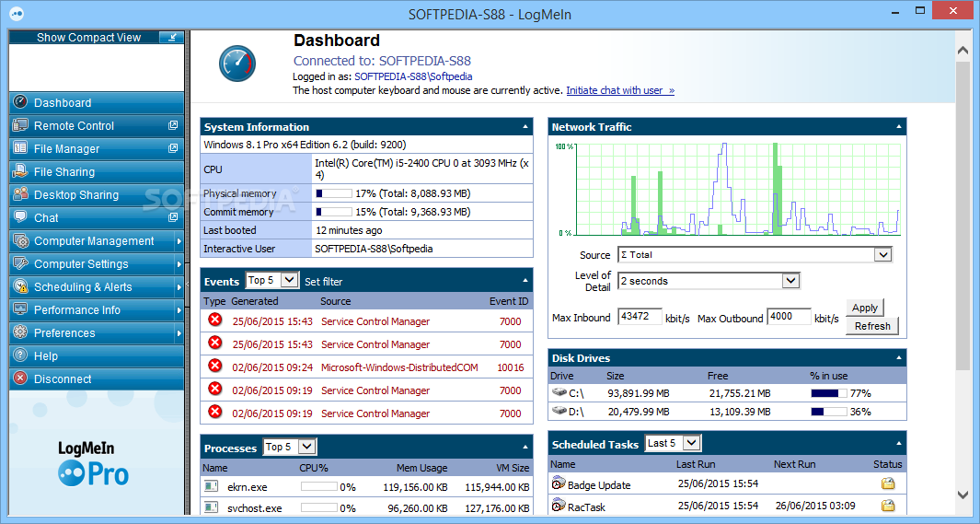Click the Max Inbound input field
This screenshot has width=980, height=524.
tap(640, 317)
